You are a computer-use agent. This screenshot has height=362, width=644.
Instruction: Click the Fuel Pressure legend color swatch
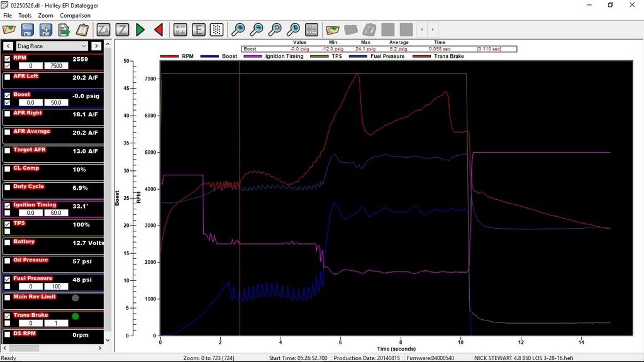pyautogui.click(x=358, y=56)
